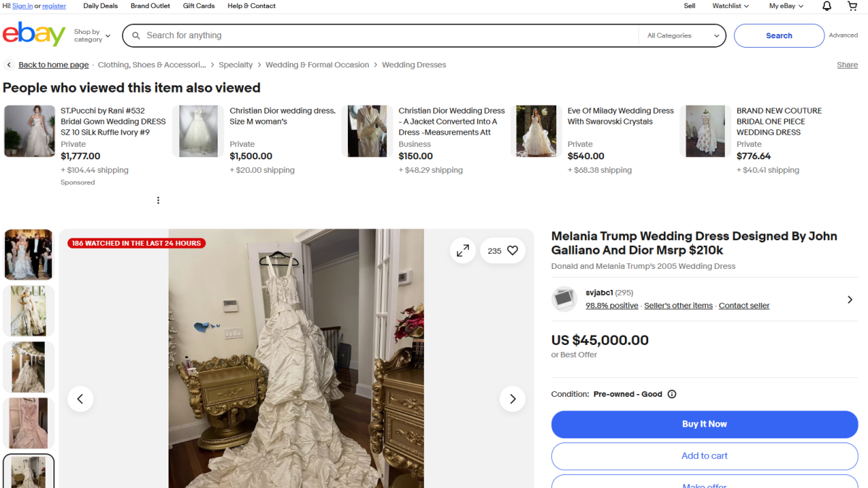This screenshot has width=868, height=488.
Task: Click the eBay logo
Action: (33, 34)
